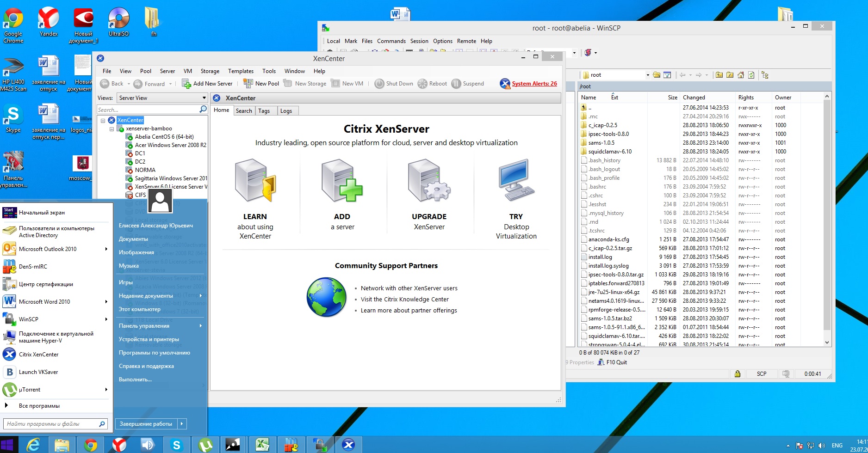Click Завершение работы button
Image resolution: width=868 pixels, height=453 pixels.
[146, 424]
